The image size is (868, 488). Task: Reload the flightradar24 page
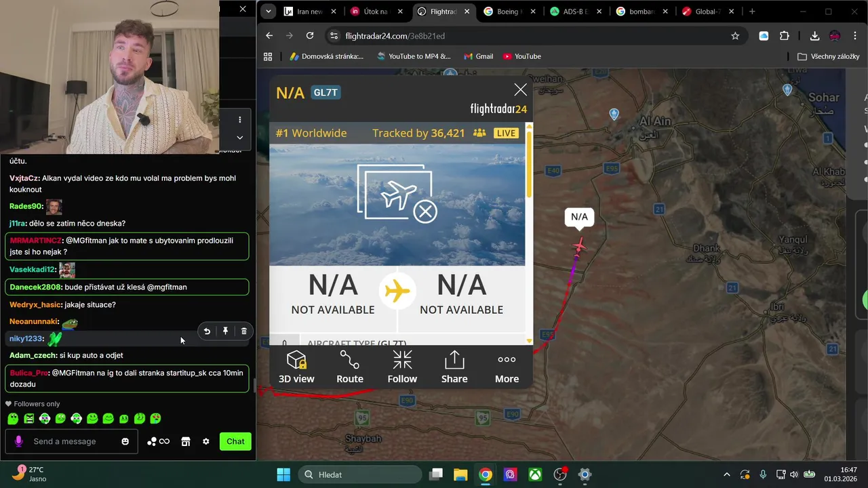(x=310, y=36)
